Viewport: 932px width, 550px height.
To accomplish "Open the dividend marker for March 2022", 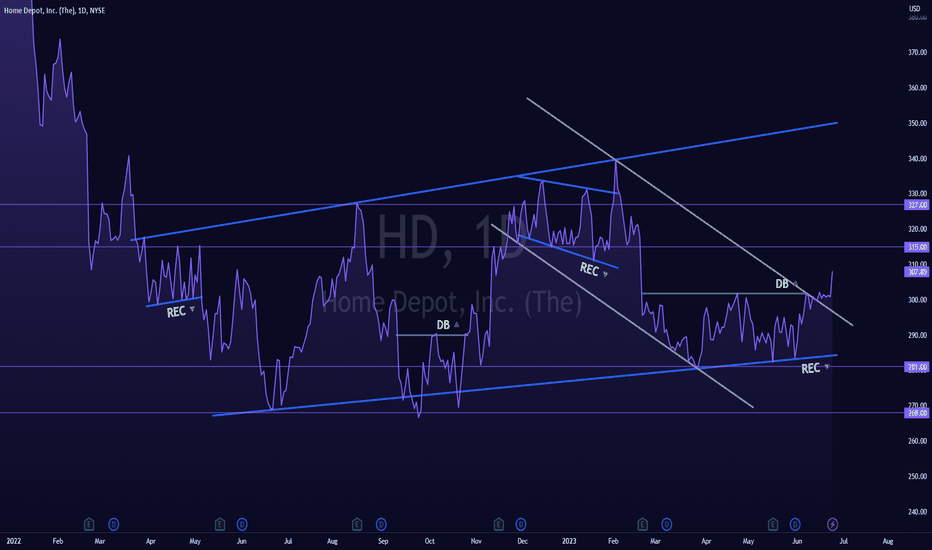I will (114, 524).
